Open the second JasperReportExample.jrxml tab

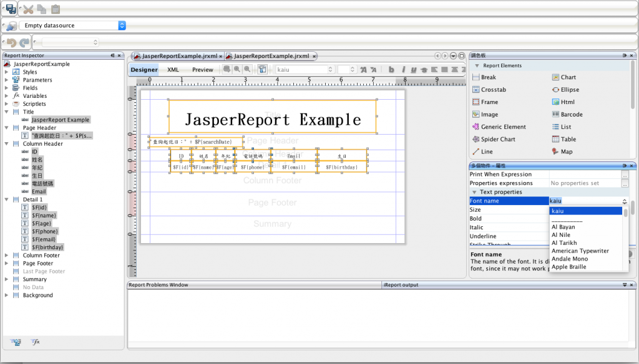271,56
